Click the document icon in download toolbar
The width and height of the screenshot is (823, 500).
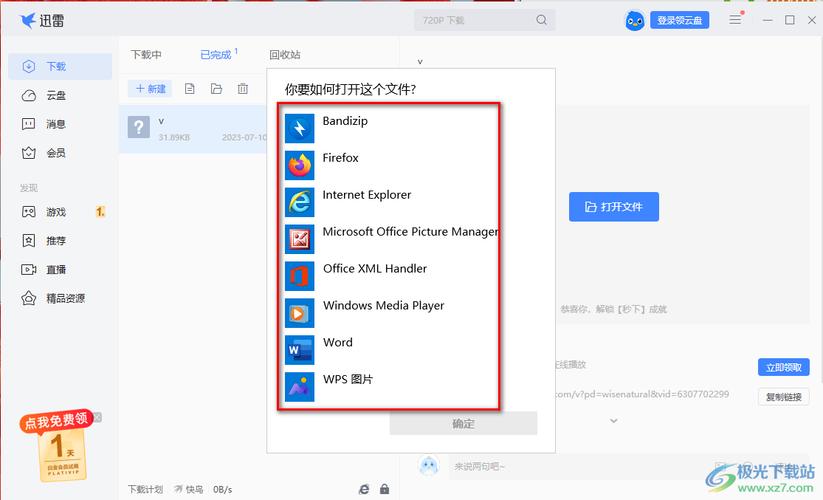pos(189,89)
